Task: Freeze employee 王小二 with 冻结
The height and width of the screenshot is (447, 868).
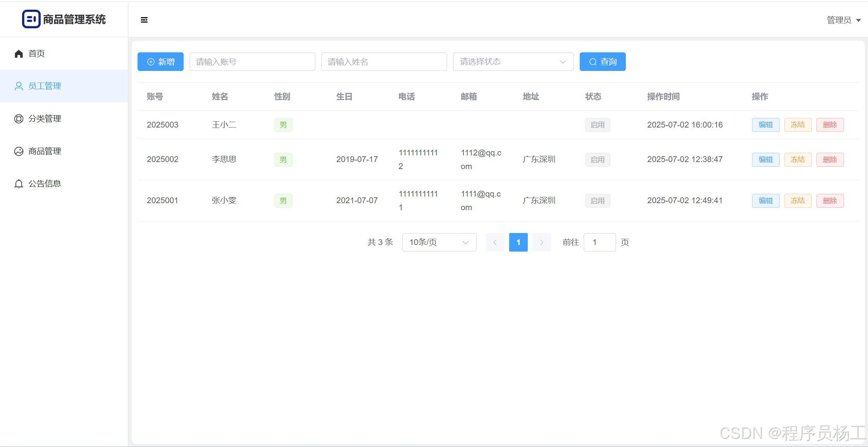Action: click(x=797, y=125)
